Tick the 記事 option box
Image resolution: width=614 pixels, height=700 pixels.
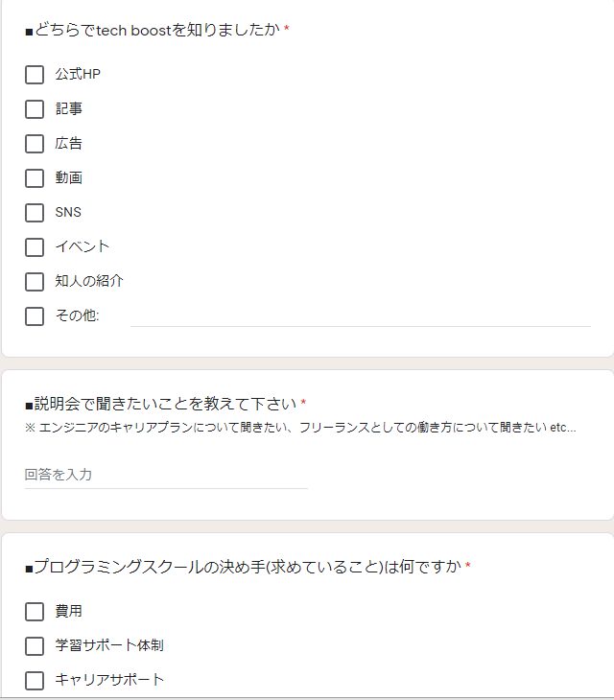[35, 109]
